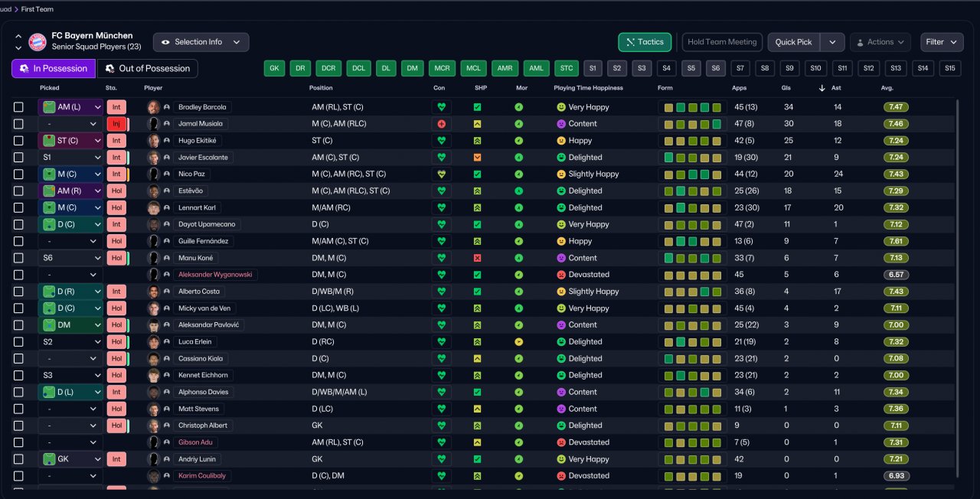Click Andriy Lunin's condition heart icon

pyautogui.click(x=441, y=459)
